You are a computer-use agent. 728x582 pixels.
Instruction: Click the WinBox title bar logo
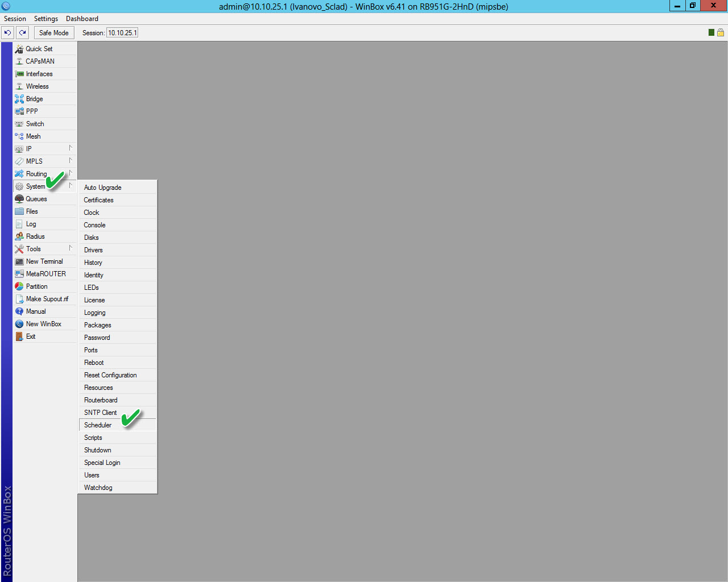6,6
